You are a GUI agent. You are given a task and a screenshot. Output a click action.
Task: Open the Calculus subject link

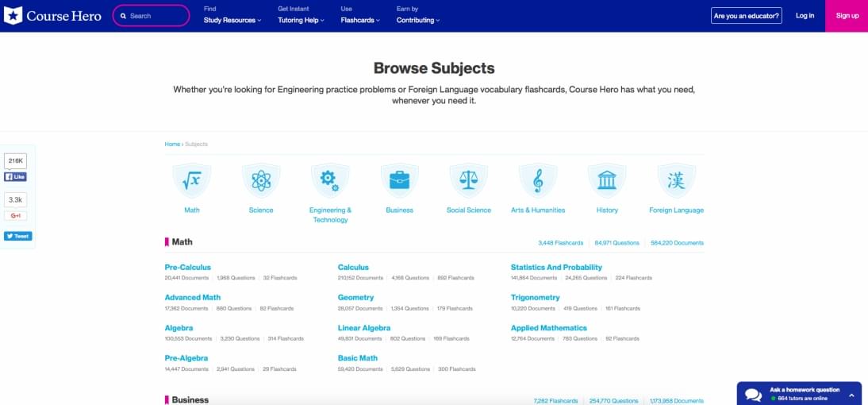pos(353,267)
